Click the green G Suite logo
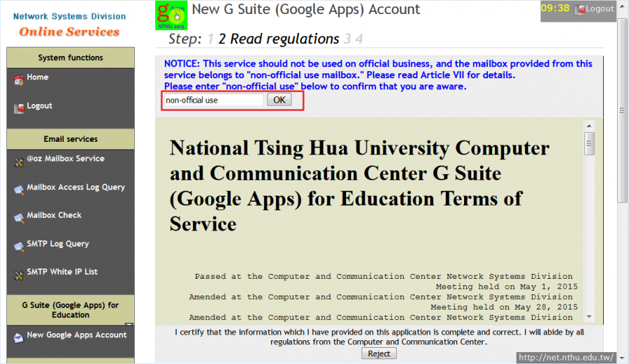Screen dimensions: 629x364 point(171,15)
